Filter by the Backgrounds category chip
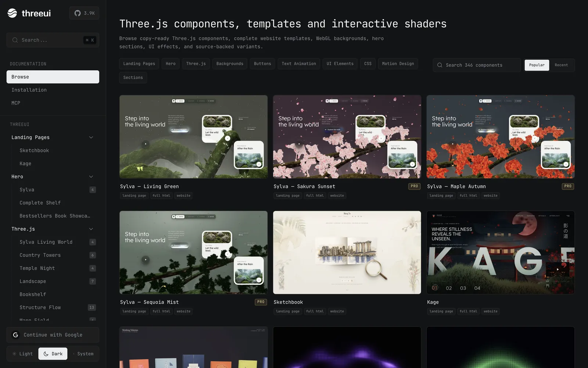Screen dimensions: 588x368 click(230, 64)
